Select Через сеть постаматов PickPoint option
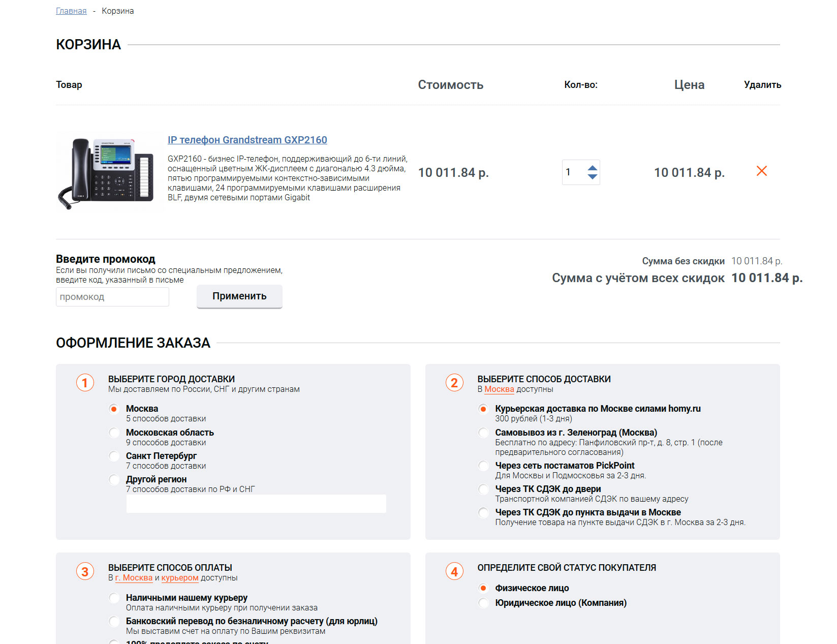The width and height of the screenshot is (837, 644). (x=484, y=466)
